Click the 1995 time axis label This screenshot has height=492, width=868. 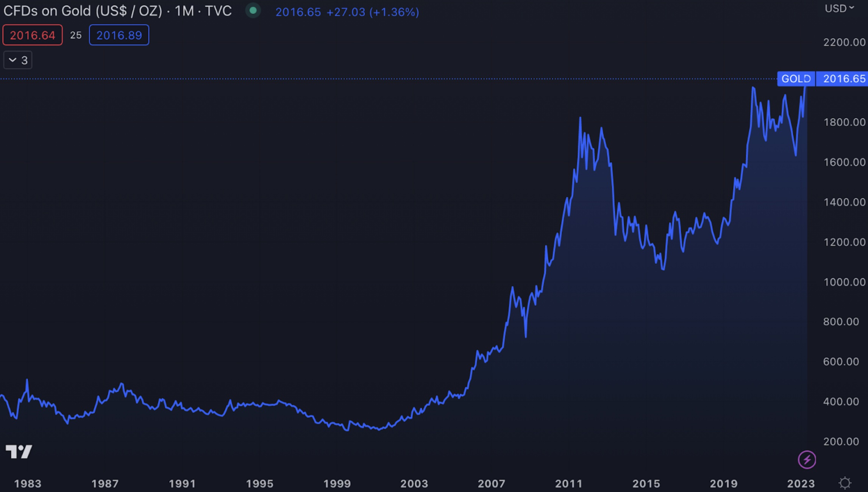pyautogui.click(x=259, y=484)
